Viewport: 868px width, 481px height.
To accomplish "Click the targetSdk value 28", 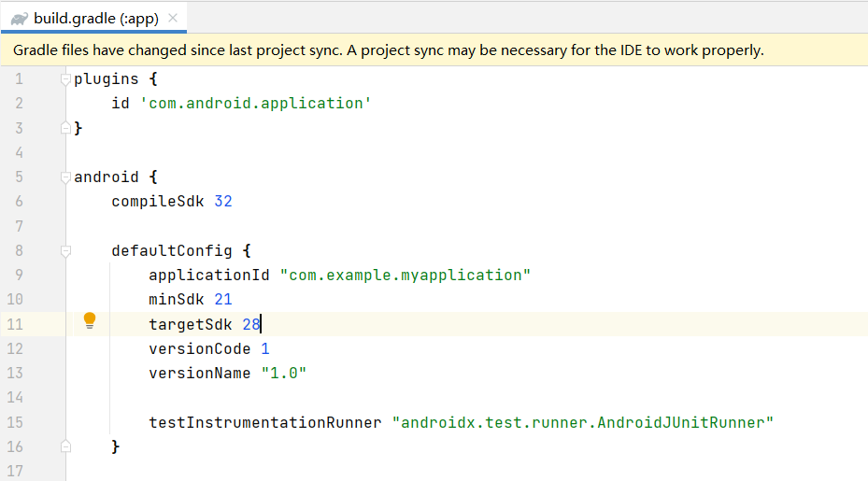I will [250, 324].
